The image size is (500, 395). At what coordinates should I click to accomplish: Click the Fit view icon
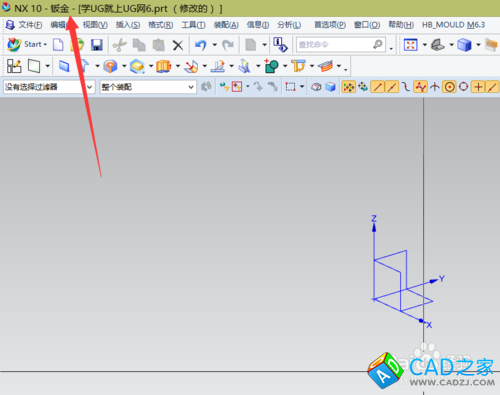click(410, 44)
